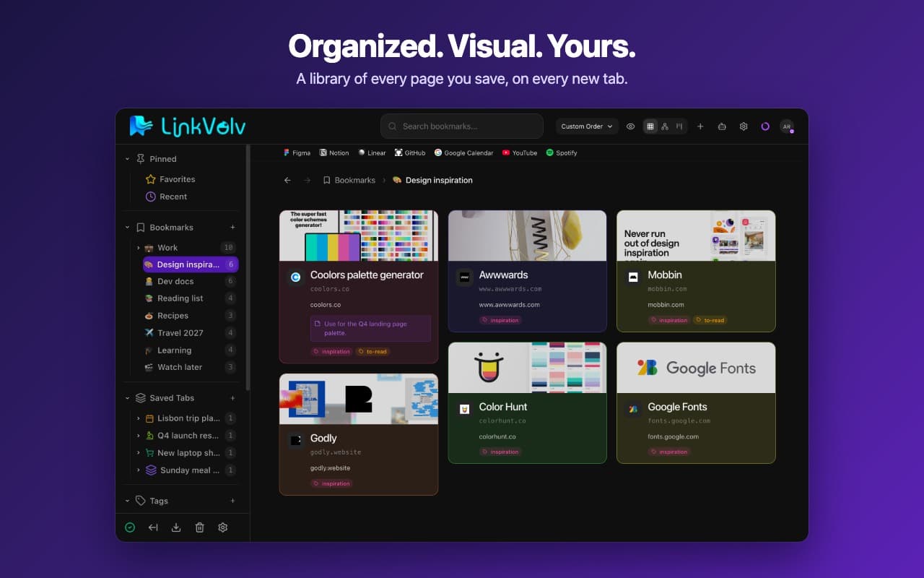
Task: Select the Design inspiration folder
Action: pyautogui.click(x=191, y=264)
